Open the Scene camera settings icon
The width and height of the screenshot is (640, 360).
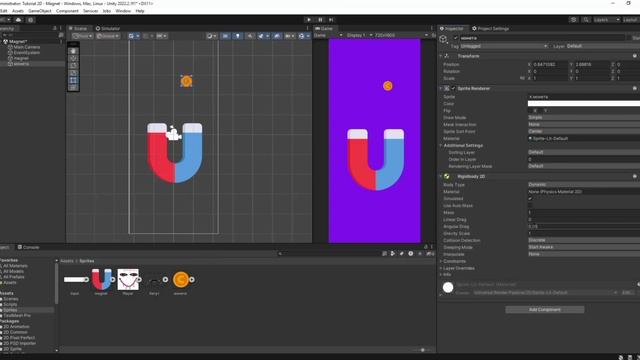(289, 36)
